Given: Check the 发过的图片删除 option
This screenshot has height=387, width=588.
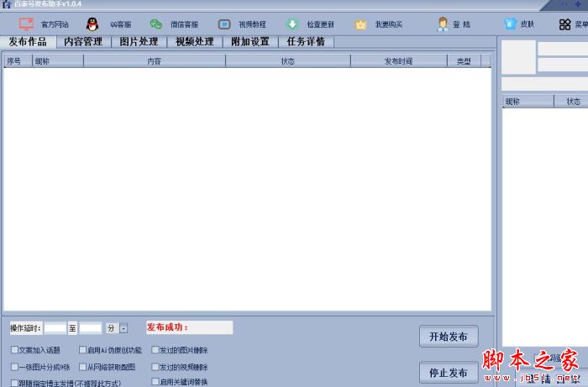Looking at the screenshot, I should coord(155,350).
